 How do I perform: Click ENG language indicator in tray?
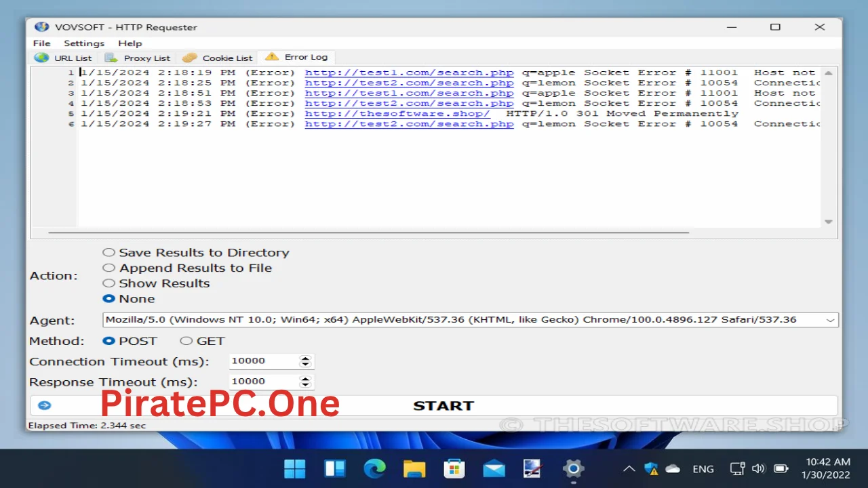click(x=703, y=469)
